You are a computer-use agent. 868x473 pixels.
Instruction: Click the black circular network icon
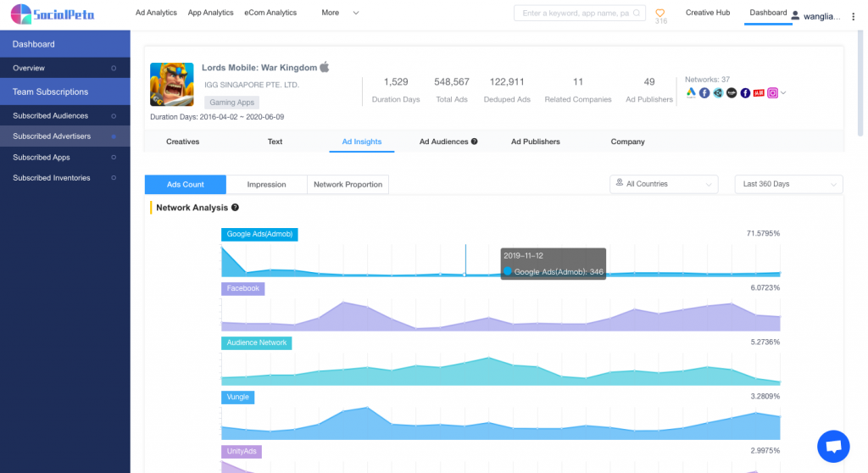[x=732, y=93]
